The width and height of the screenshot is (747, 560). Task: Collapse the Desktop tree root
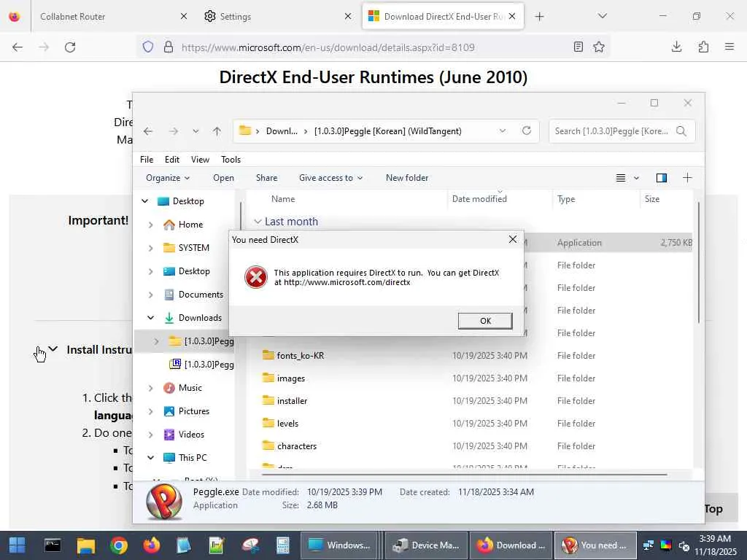(145, 201)
